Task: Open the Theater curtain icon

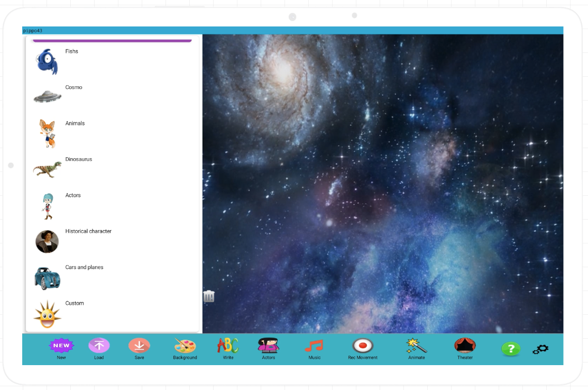Action: [x=465, y=346]
